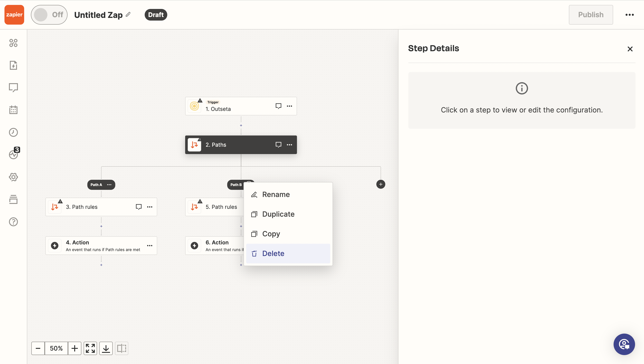Select the 5. Path rules step
Viewport: 644px width, 364px height.
214,207
